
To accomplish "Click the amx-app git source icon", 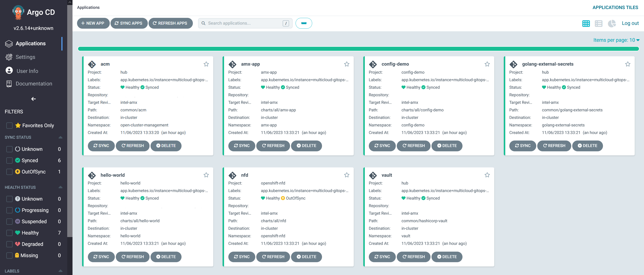I will 232,64.
